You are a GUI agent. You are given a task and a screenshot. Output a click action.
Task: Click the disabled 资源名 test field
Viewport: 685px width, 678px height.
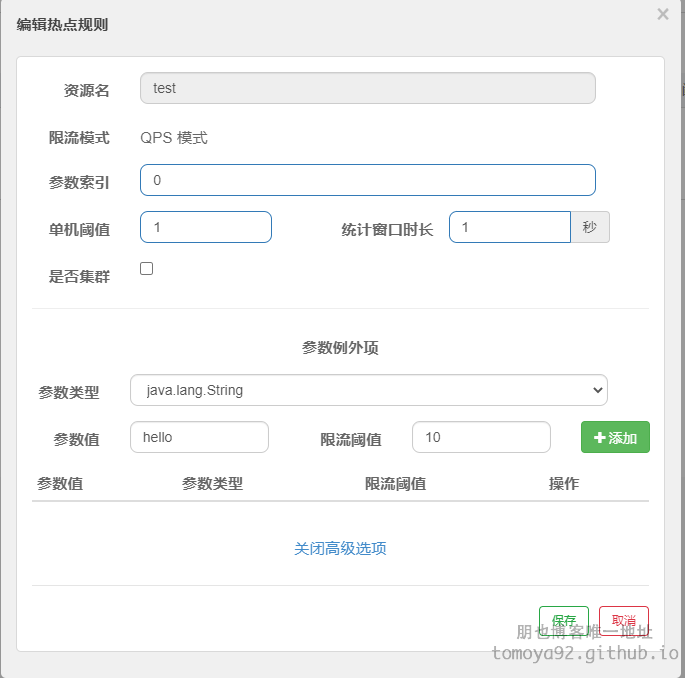point(367,88)
